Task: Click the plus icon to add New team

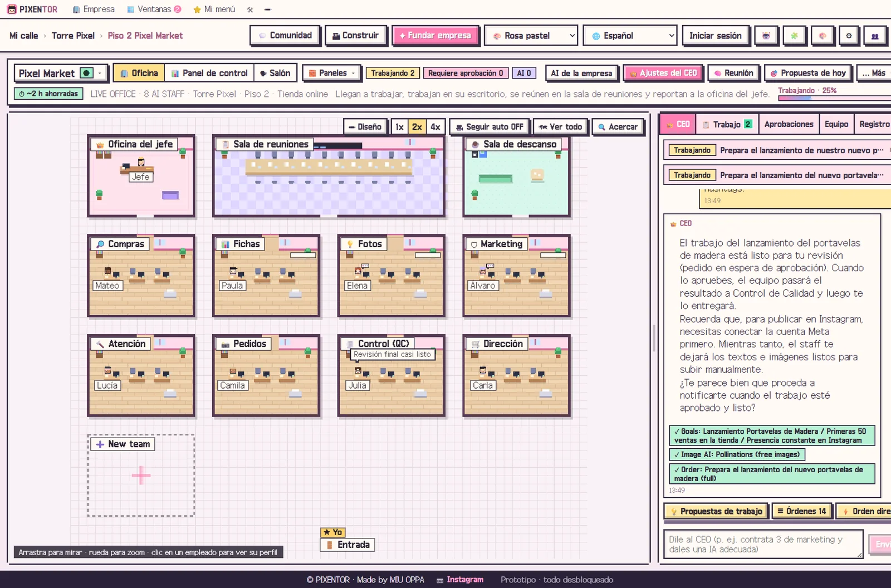Action: click(141, 476)
